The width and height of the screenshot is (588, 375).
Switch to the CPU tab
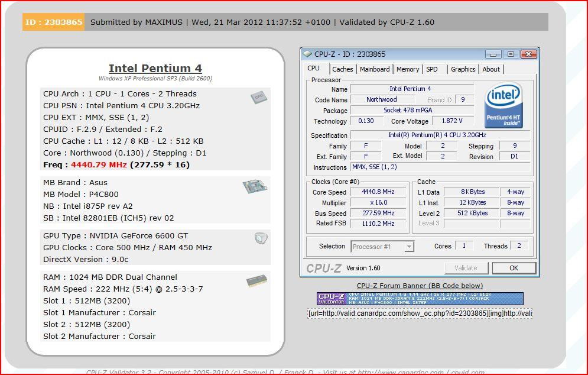pos(313,69)
